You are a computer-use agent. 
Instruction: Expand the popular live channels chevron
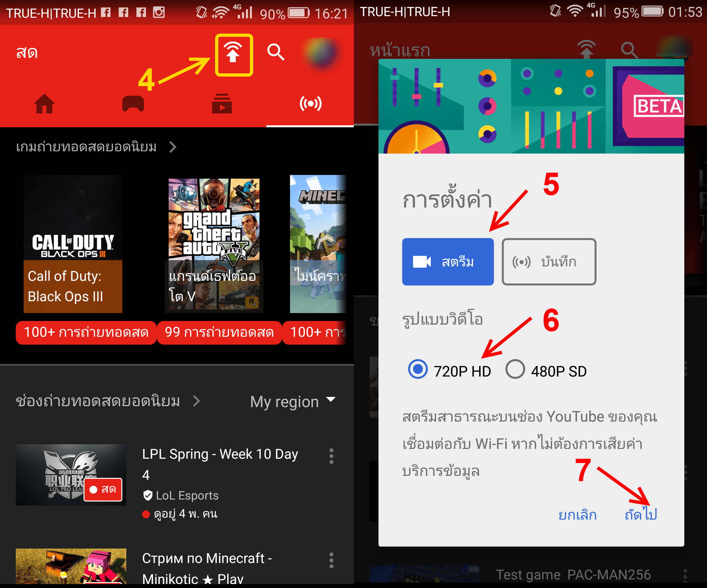(x=197, y=401)
